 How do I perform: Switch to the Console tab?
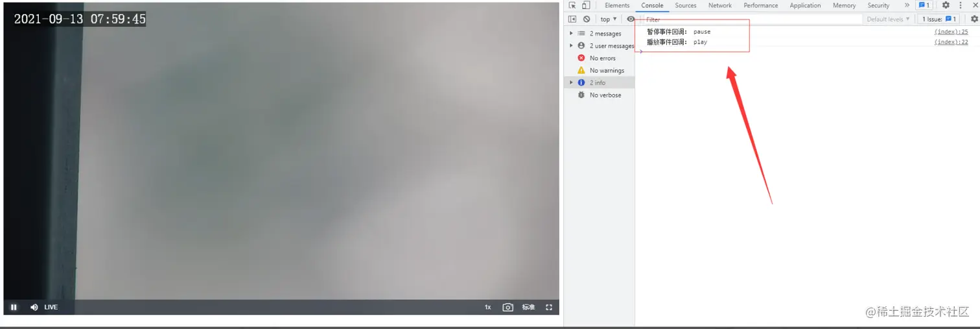click(652, 5)
